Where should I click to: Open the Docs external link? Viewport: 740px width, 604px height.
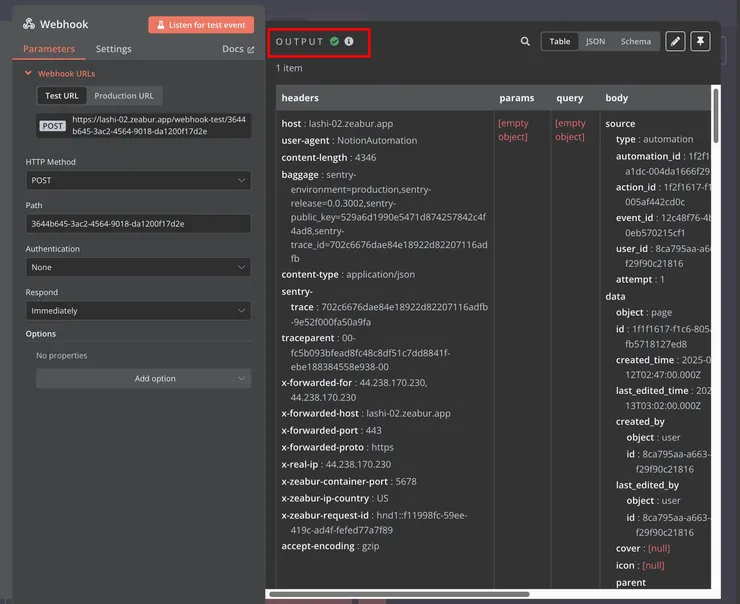click(238, 49)
